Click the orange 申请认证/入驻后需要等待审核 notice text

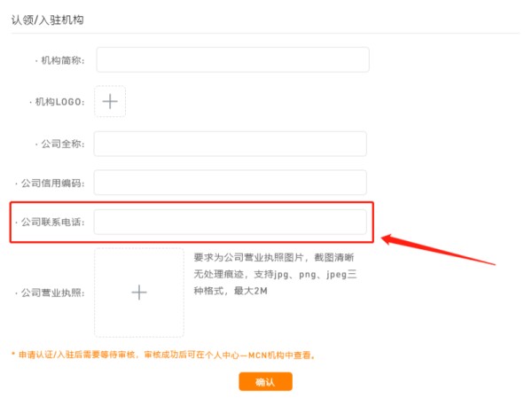click(x=77, y=355)
